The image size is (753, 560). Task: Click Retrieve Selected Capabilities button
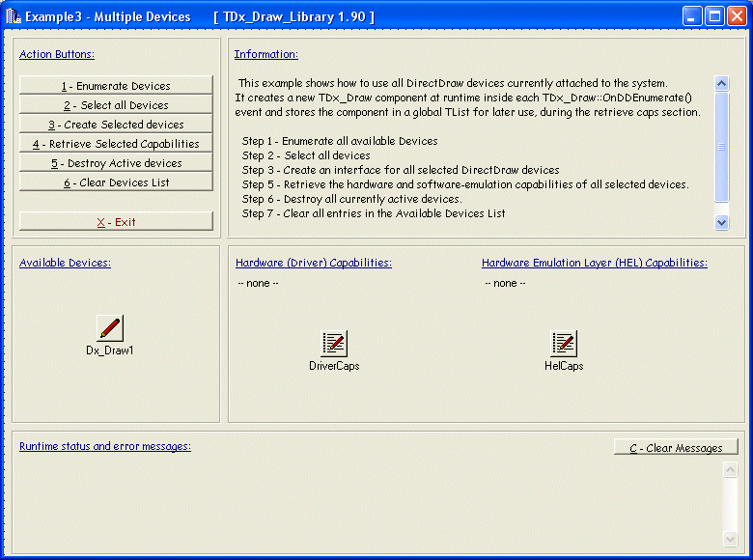pos(116,144)
